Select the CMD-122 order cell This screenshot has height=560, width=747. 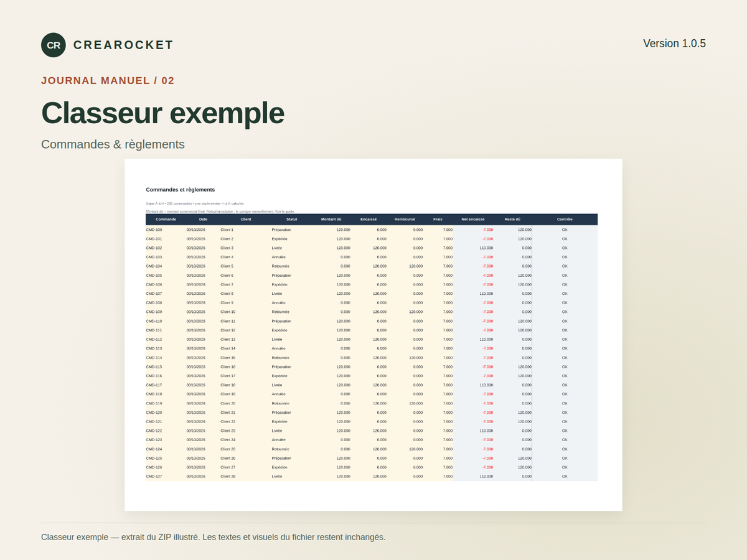(x=154, y=431)
